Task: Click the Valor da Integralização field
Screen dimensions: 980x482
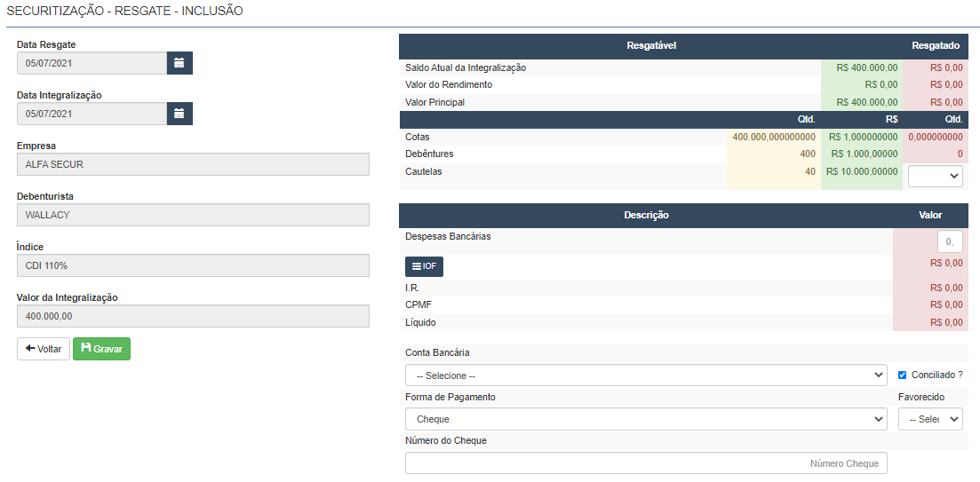Action: tap(193, 316)
